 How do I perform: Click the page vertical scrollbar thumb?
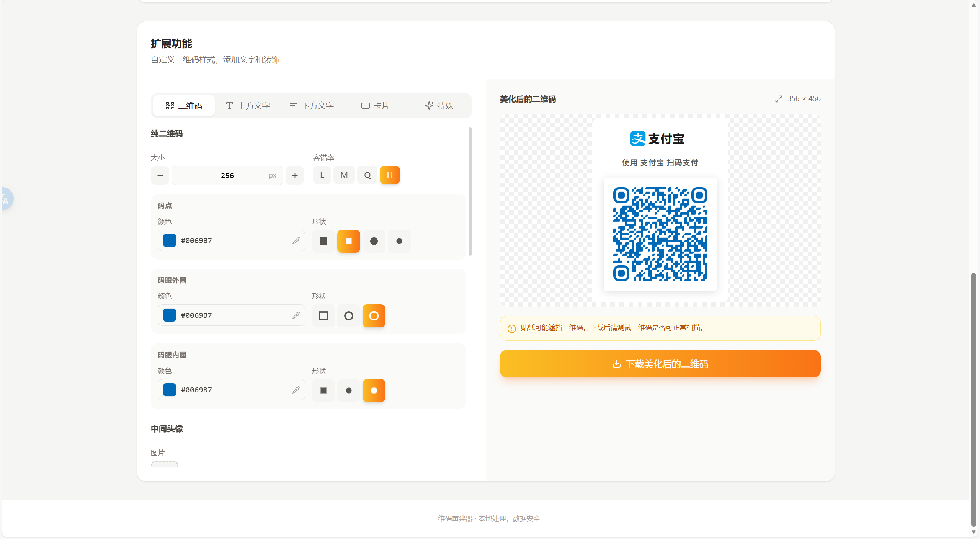click(973, 400)
